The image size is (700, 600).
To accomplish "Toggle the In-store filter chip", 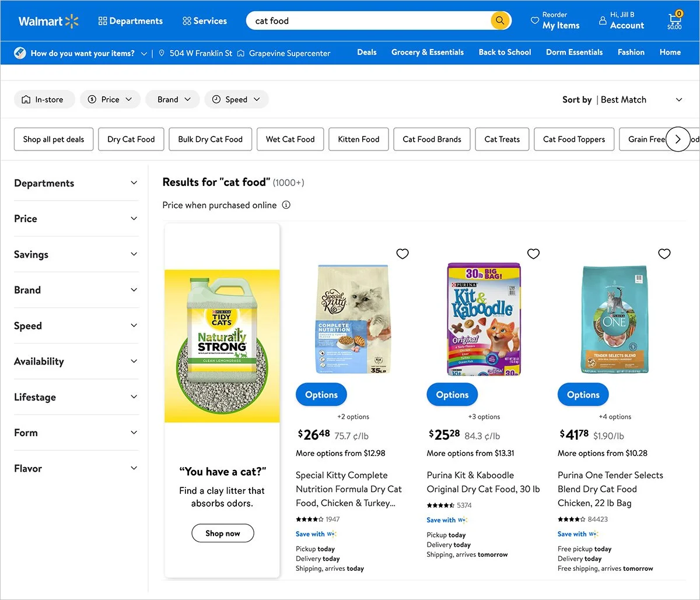I will [44, 100].
